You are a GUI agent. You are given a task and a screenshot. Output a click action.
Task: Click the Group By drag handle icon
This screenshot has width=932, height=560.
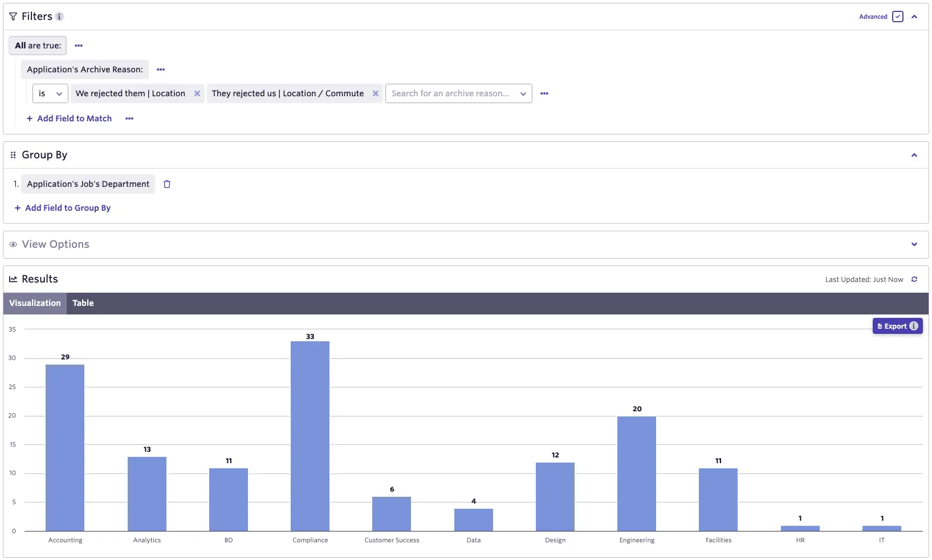pos(13,155)
